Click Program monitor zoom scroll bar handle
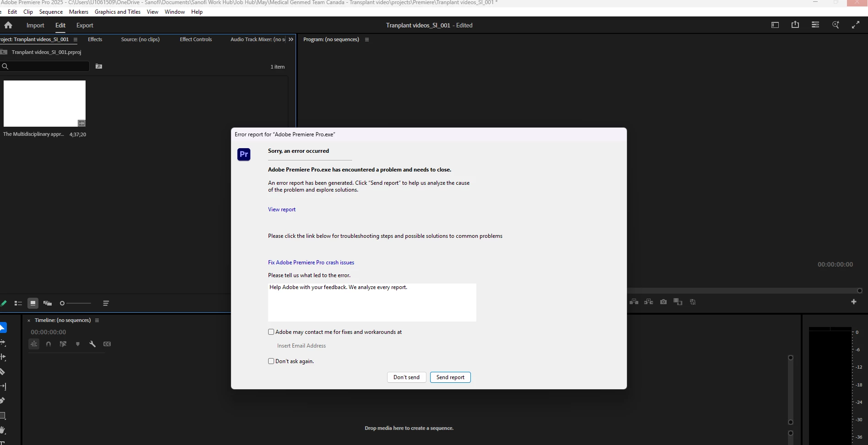Image resolution: width=868 pixels, height=445 pixels. 860,291
